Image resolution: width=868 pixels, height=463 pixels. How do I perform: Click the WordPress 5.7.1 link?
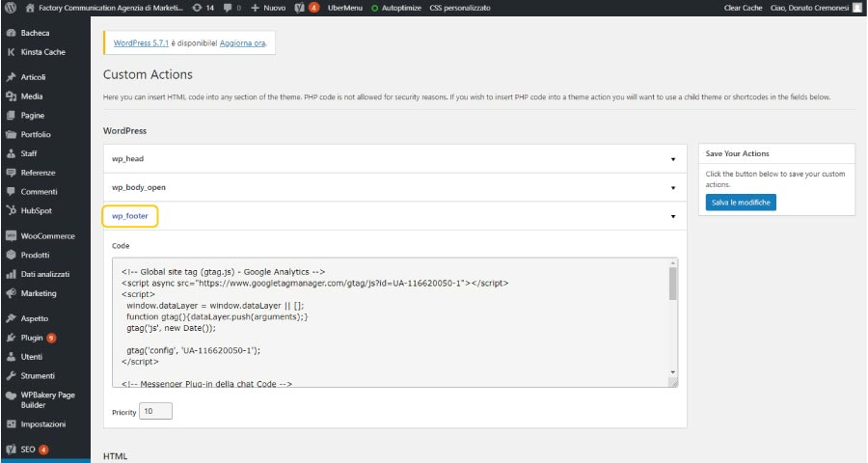click(141, 42)
